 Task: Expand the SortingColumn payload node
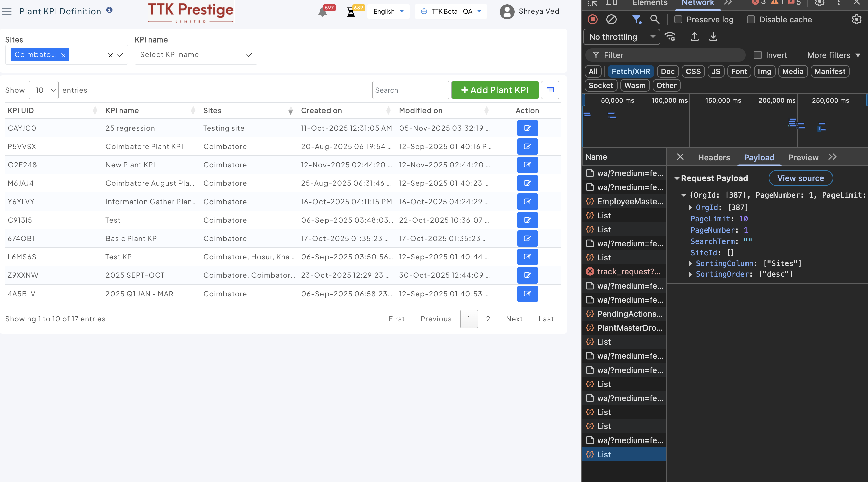[690, 263]
